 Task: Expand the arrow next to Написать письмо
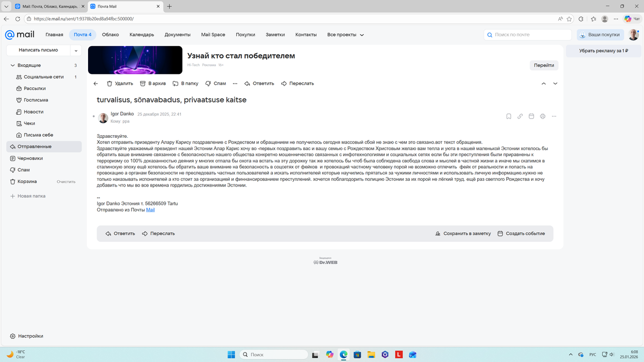click(x=76, y=50)
